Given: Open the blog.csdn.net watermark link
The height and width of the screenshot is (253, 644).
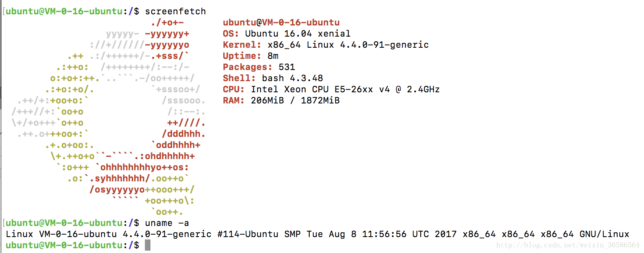Looking at the screenshot, I should pyautogui.click(x=568, y=245).
